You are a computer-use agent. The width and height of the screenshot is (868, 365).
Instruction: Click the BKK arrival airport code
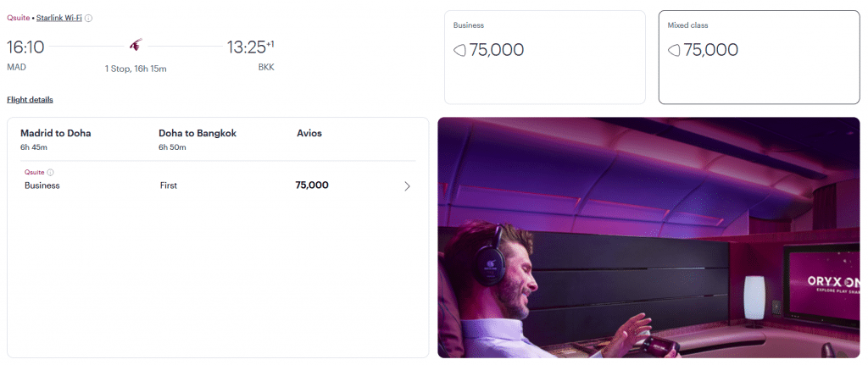[266, 67]
